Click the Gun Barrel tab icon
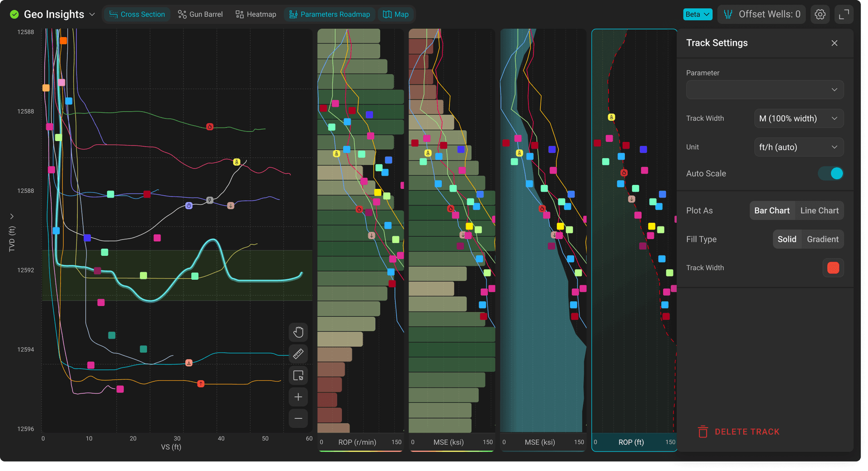The width and height of the screenshot is (868, 471). click(182, 14)
